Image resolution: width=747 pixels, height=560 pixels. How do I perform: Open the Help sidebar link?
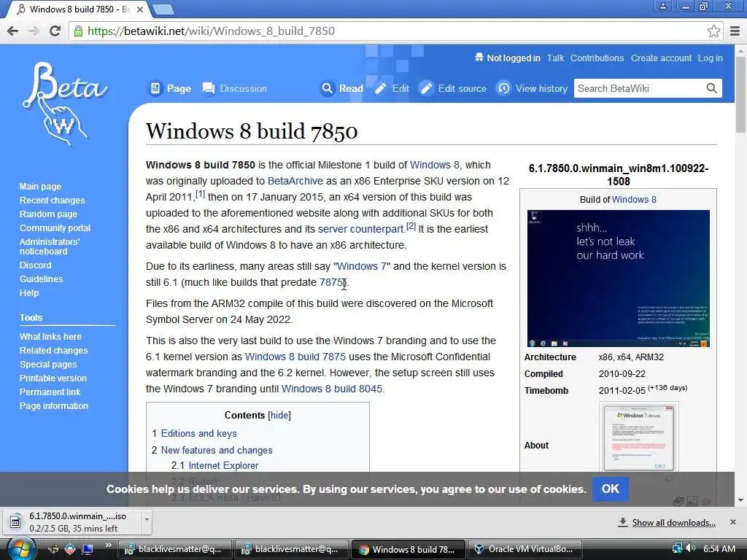[x=29, y=292]
